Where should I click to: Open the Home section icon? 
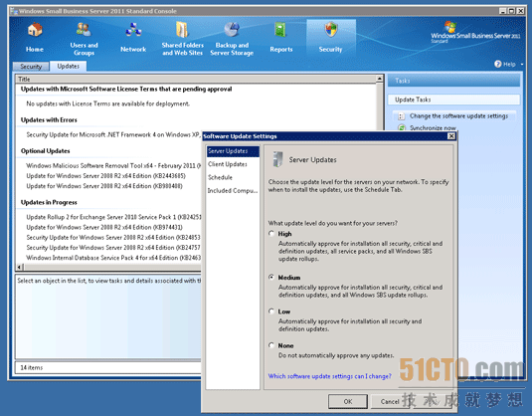pos(35,30)
